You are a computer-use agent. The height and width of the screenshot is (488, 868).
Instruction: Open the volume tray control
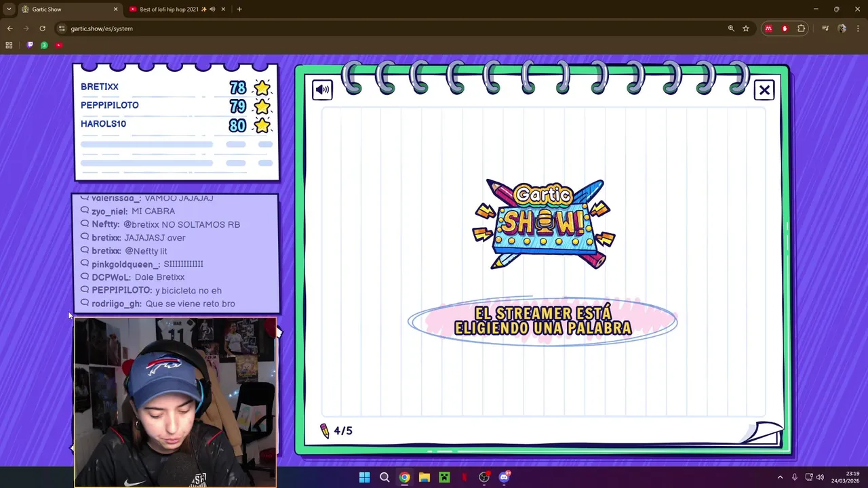[821, 477]
